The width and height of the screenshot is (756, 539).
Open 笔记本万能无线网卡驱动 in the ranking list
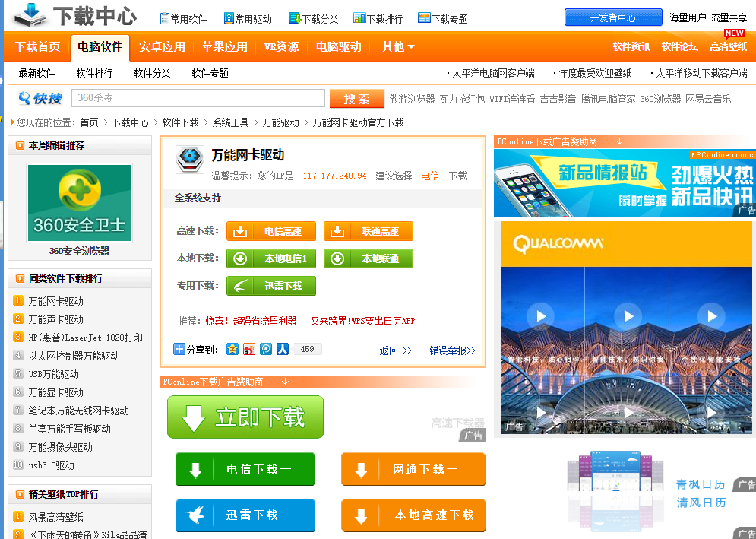point(78,411)
